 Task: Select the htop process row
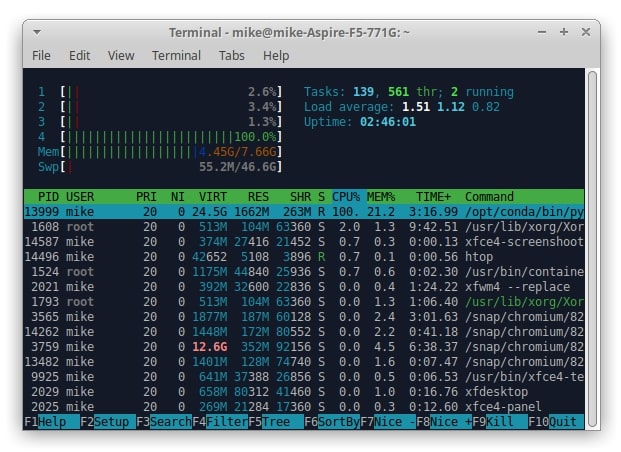click(x=304, y=257)
